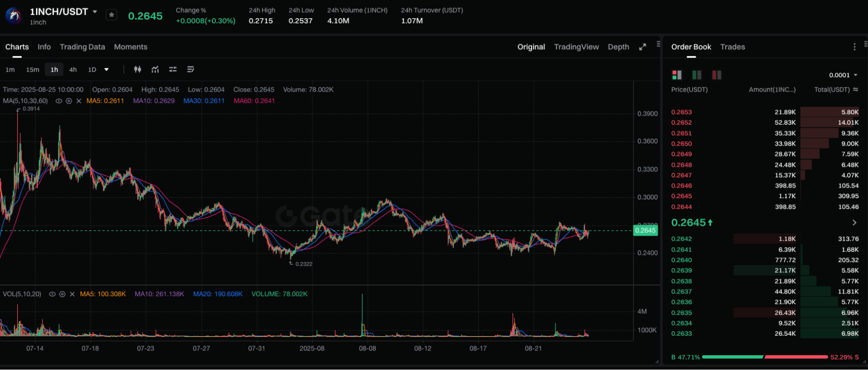The height and width of the screenshot is (370, 868).
Task: Click the 1inch coin logo
Action: pos(14,16)
